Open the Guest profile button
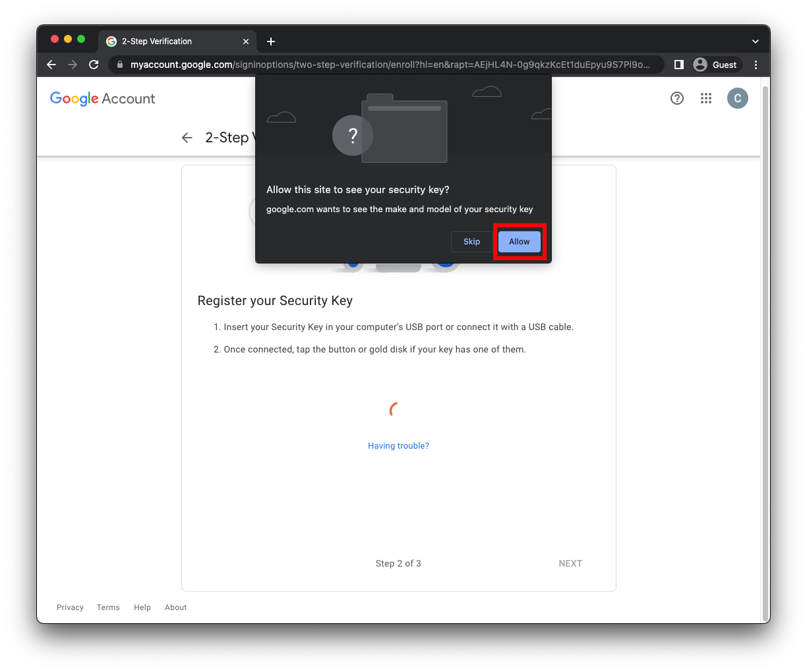The image size is (807, 672). [x=715, y=65]
